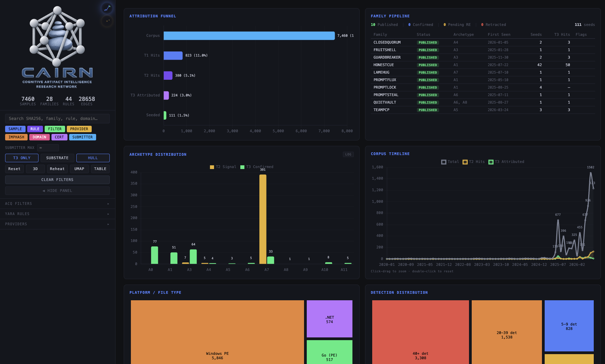Screen dimensions: 605x364
Task: Sort table by Seeds column
Action: pyautogui.click(x=536, y=35)
